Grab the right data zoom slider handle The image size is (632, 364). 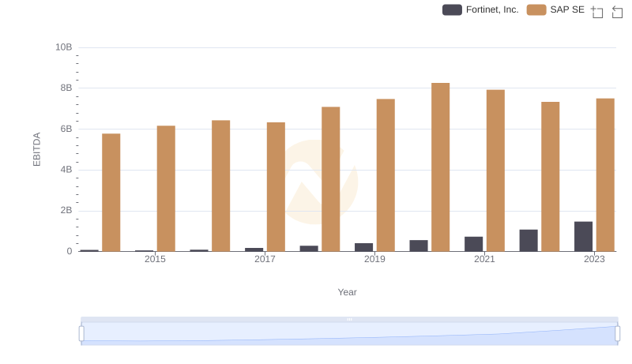[x=617, y=334]
